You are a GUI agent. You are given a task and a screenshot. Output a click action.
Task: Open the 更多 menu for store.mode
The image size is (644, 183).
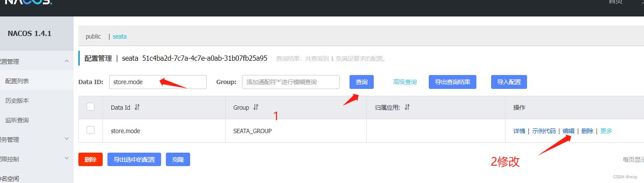point(606,131)
